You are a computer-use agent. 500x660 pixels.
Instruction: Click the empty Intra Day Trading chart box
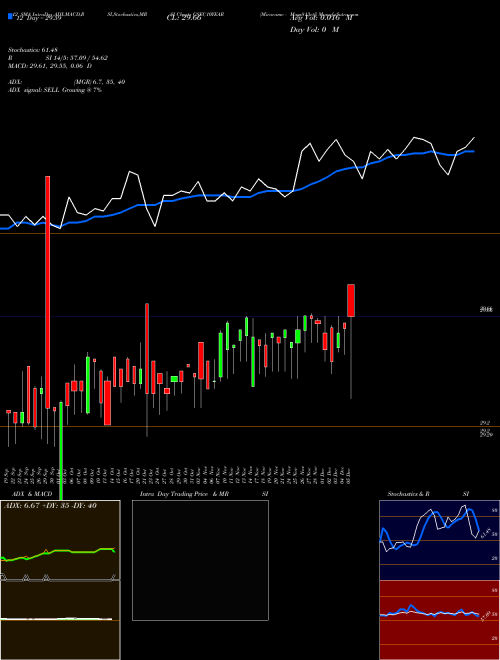pyautogui.click(x=200, y=560)
